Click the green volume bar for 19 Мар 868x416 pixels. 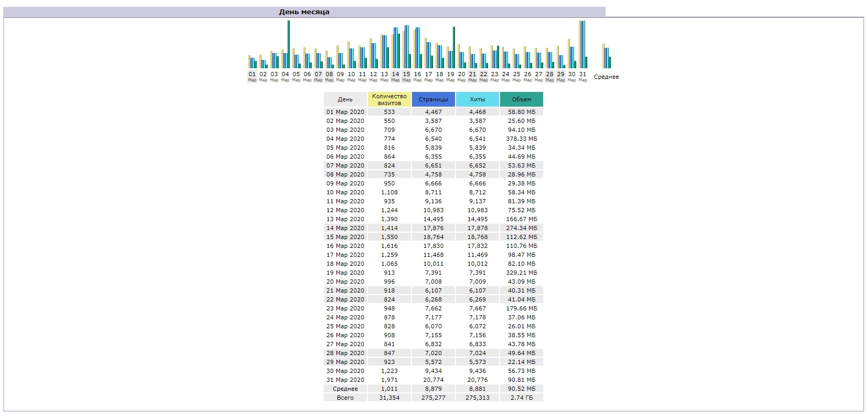[x=454, y=47]
